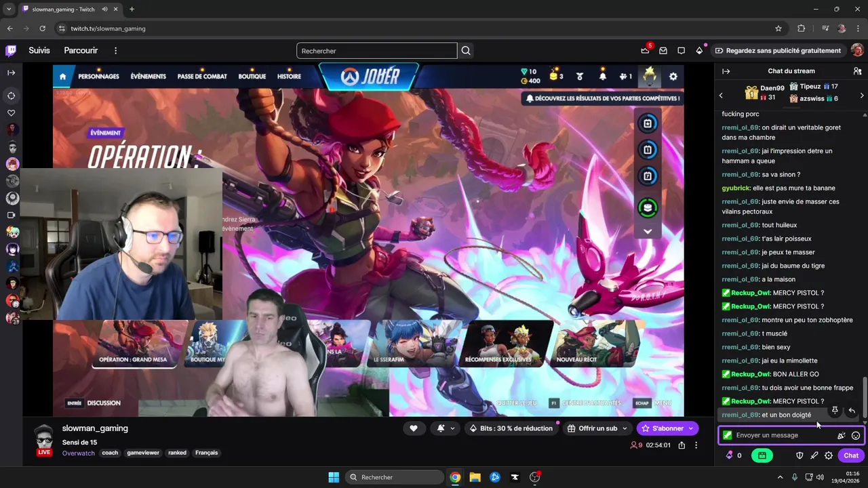Image resolution: width=868 pixels, height=488 pixels.
Task: Click rremi_ol_69 username in last message
Action: coord(740,415)
